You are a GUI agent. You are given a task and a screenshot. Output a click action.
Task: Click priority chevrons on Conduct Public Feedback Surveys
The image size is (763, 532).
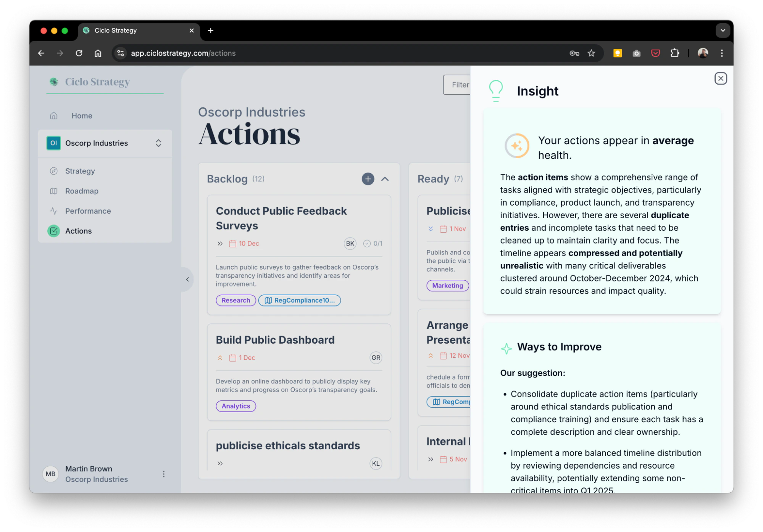[x=220, y=243]
